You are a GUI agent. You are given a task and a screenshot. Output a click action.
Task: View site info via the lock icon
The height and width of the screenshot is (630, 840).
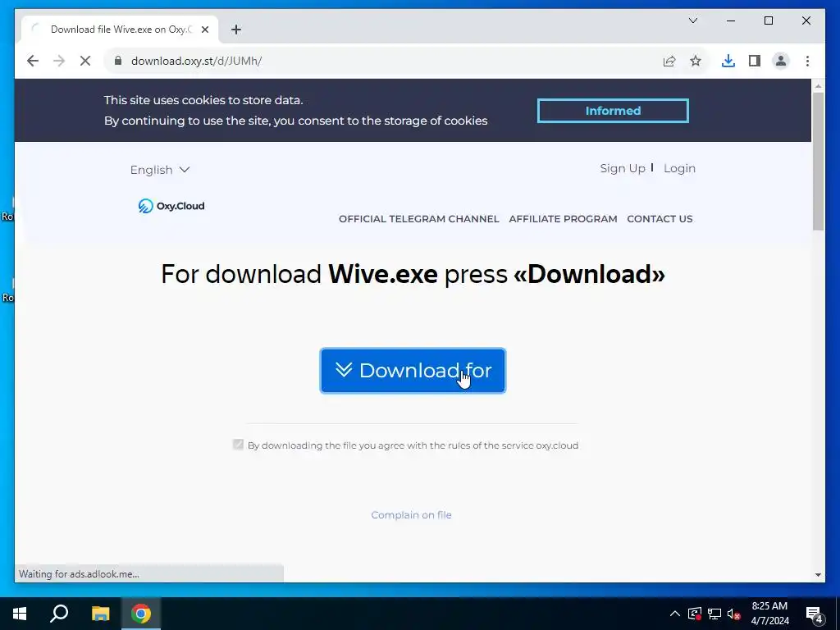click(118, 61)
